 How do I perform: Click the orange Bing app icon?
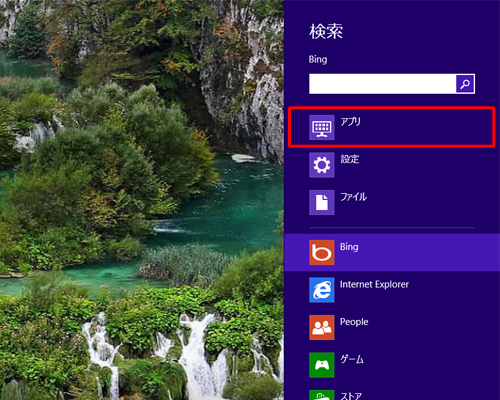(322, 252)
